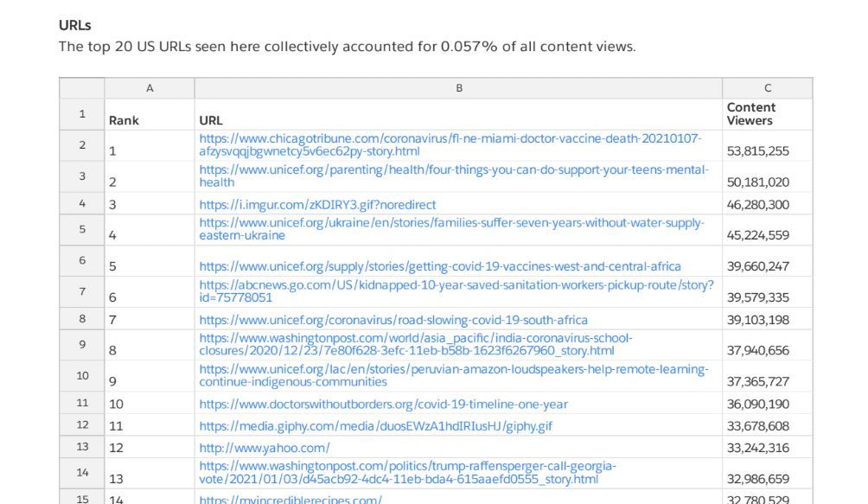Open the UNICEF teens mental health link
868x504 pixels.
453,170
